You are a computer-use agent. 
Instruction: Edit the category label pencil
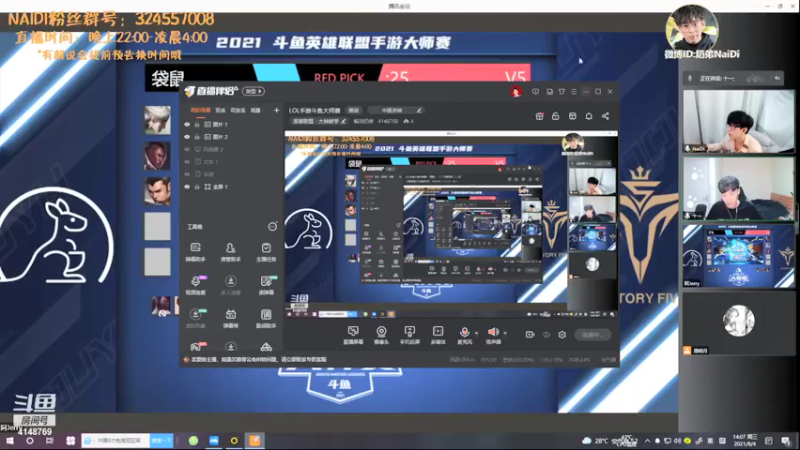(x=343, y=121)
